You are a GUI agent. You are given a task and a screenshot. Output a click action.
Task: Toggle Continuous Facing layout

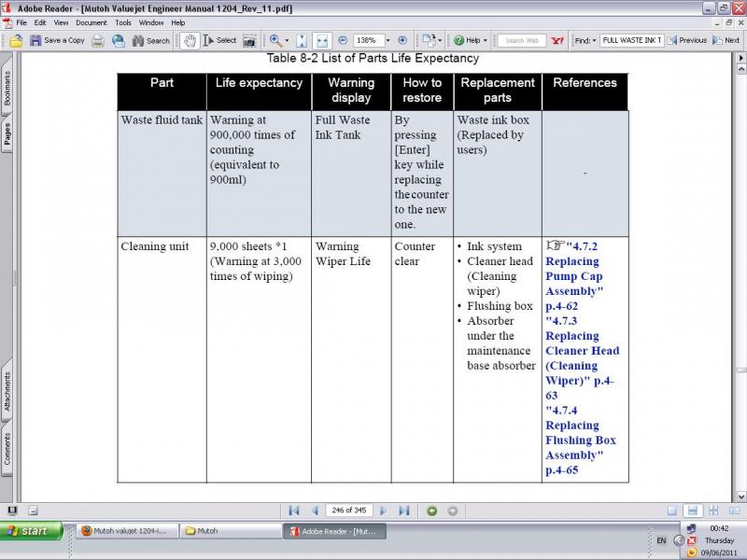(713, 511)
